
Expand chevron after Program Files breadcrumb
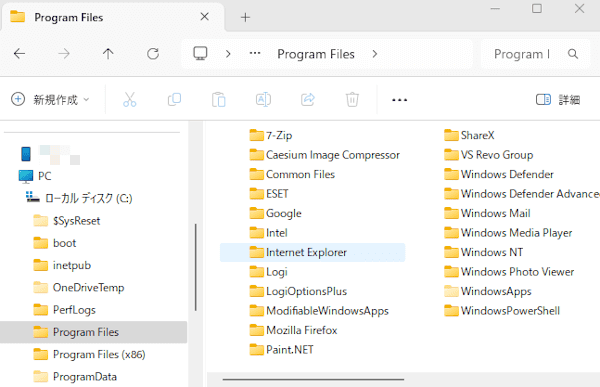click(x=375, y=54)
